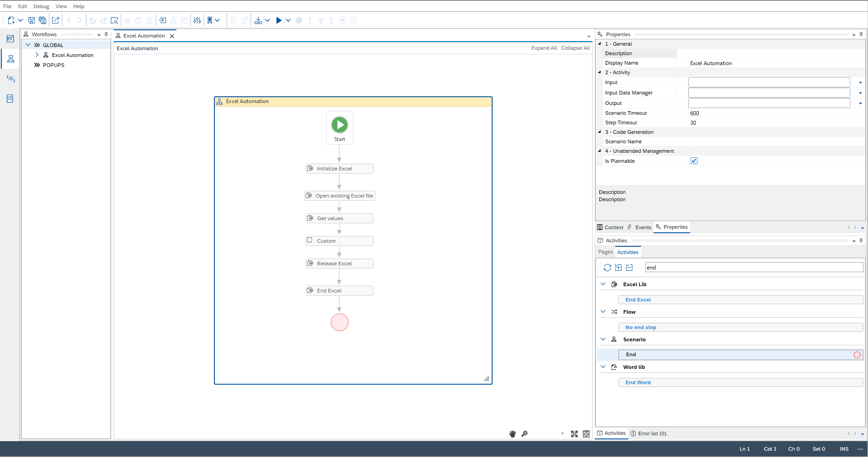This screenshot has width=868, height=457.
Task: Click the collapse all activities icon
Action: coord(629,268)
